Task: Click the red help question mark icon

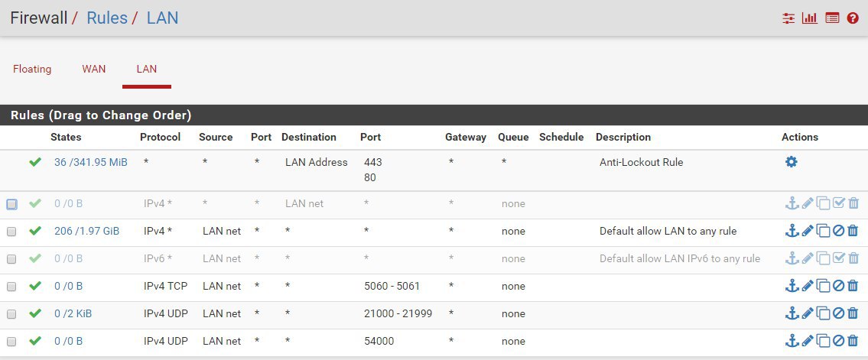Action: coord(853,18)
